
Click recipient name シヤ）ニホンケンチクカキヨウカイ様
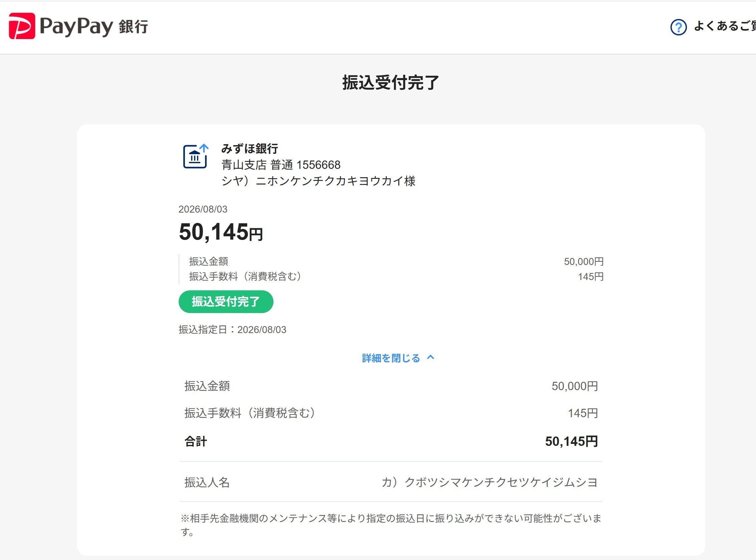(319, 181)
